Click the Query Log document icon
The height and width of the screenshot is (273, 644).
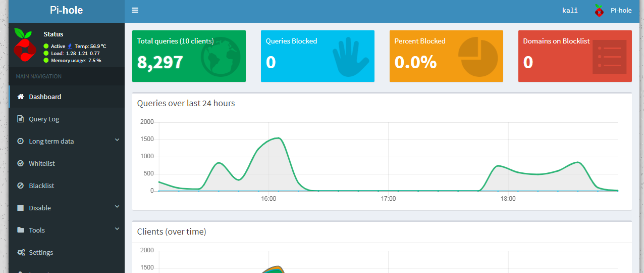[21, 119]
